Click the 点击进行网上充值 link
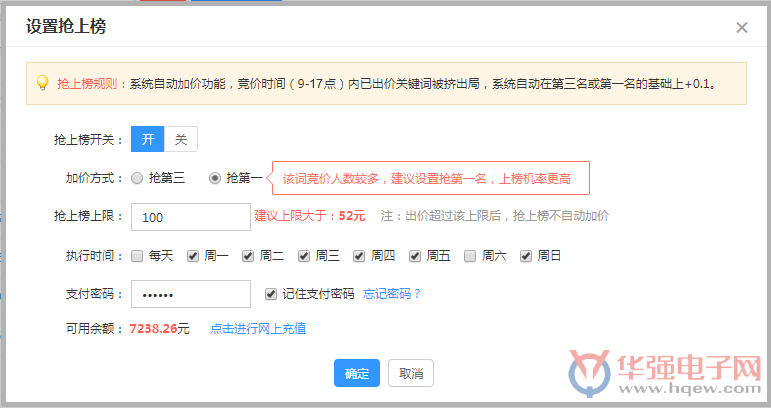Image resolution: width=771 pixels, height=408 pixels. coord(258,328)
